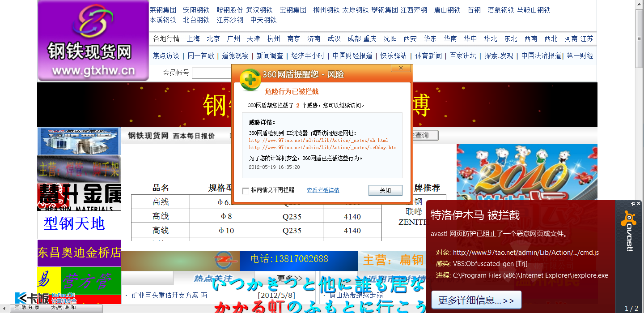Viewport: 644px width, 313px height.
Task: Open the 柳州钢铁 link
Action: (x=326, y=10)
